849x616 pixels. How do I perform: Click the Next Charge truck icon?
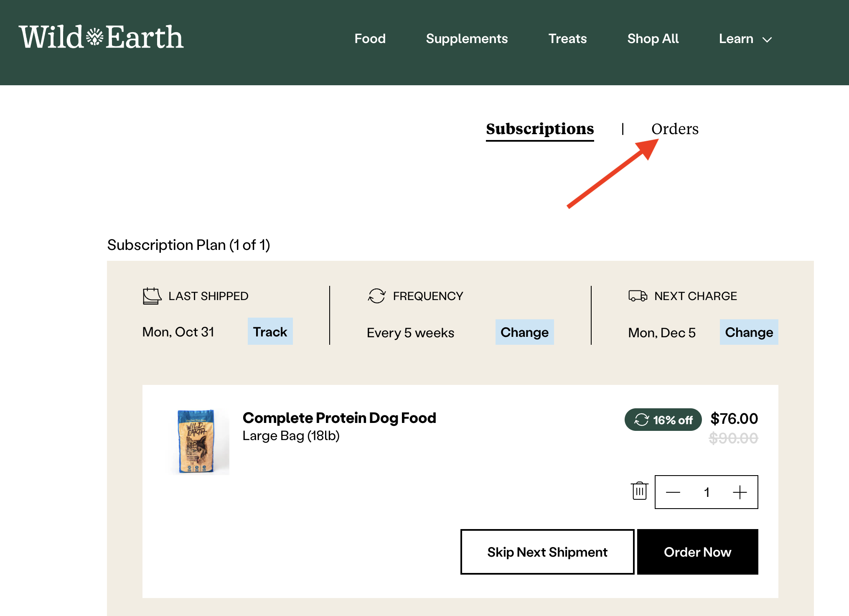tap(638, 296)
